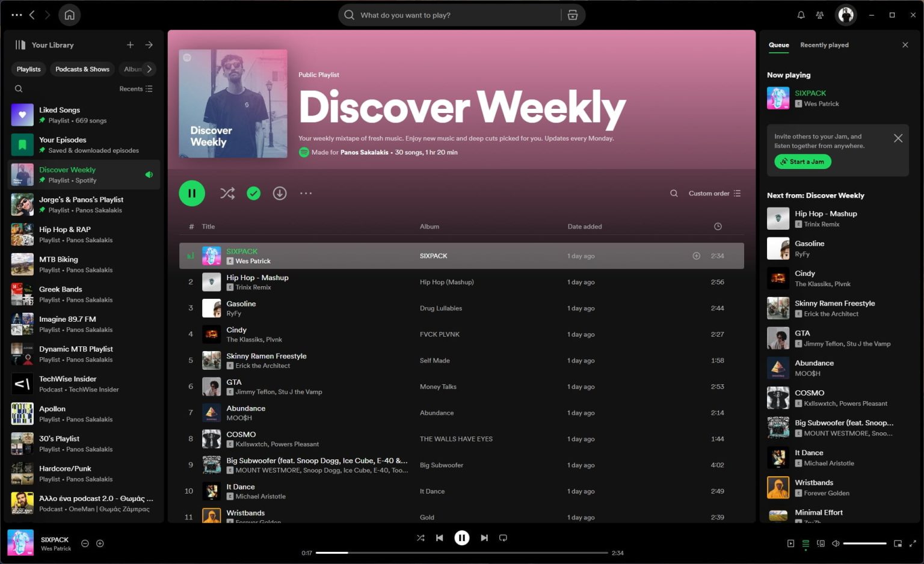Open the Custom order sorting dropdown

(709, 193)
